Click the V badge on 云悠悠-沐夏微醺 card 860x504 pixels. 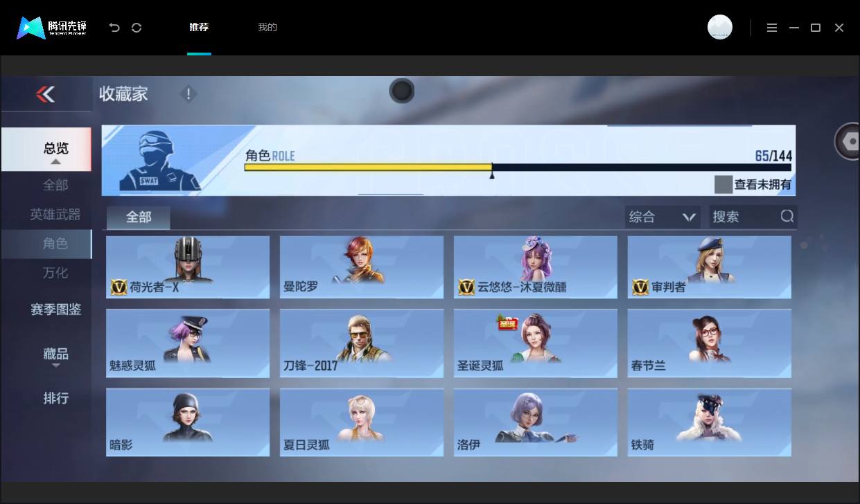[x=466, y=287]
